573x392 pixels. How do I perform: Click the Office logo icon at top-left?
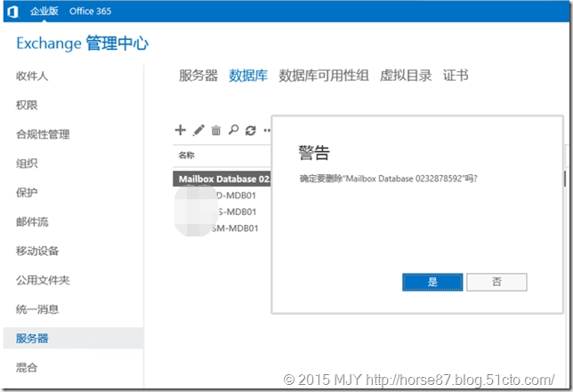12,10
